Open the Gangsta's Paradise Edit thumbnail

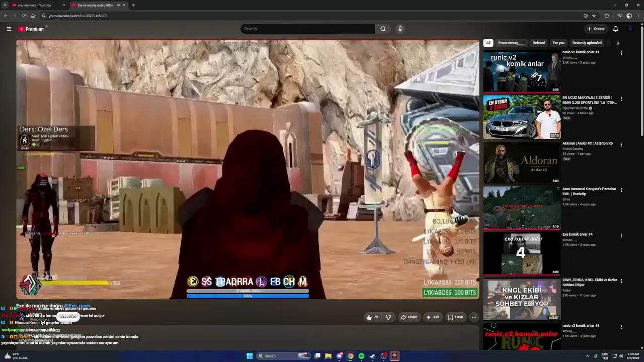pos(522,208)
